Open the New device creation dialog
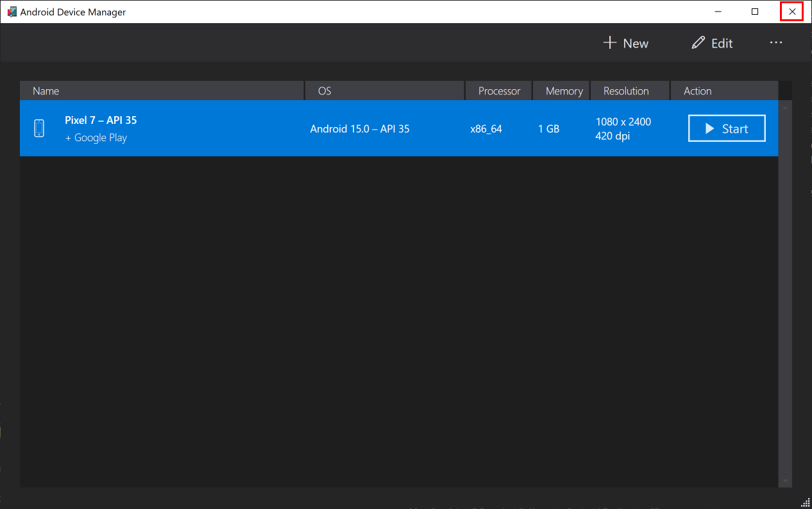 (626, 42)
